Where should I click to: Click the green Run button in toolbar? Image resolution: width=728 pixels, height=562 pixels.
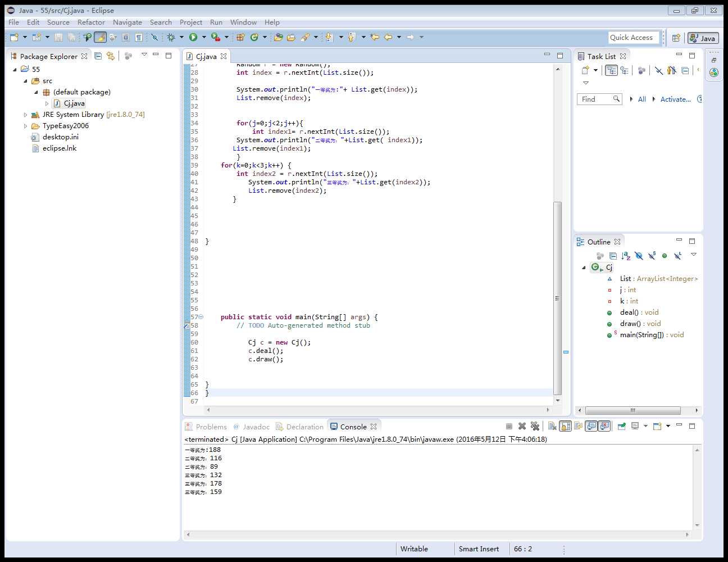click(x=193, y=37)
